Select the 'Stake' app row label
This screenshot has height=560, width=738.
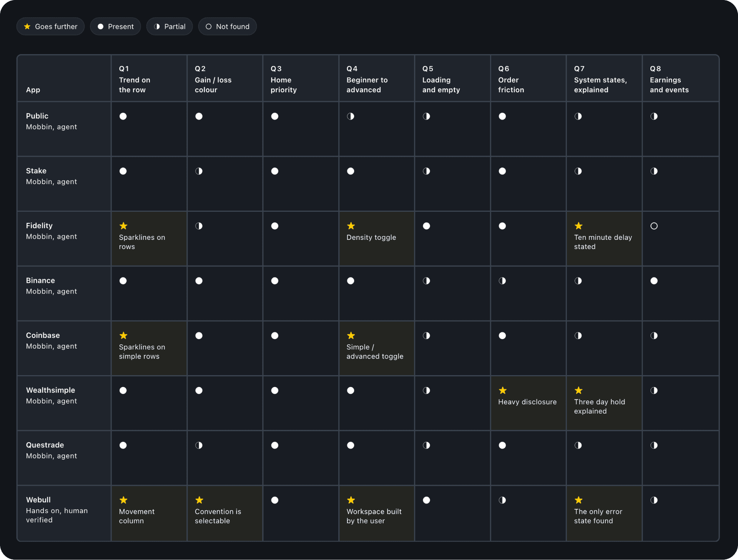[36, 171]
